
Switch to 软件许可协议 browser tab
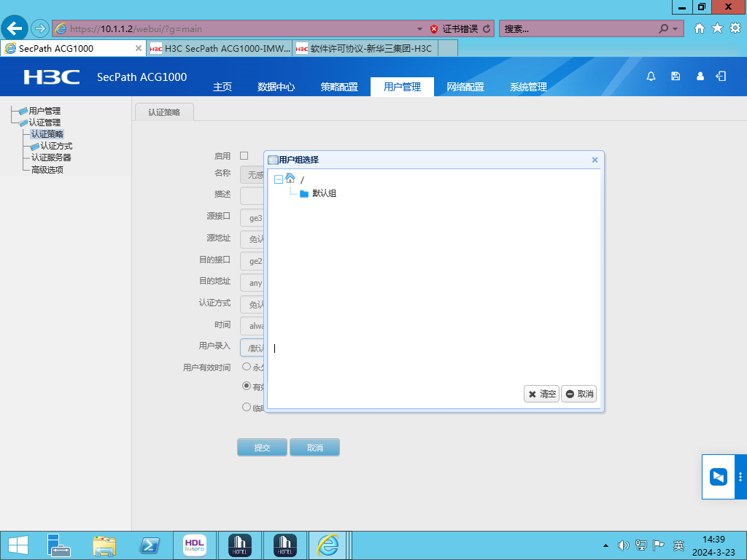click(365, 49)
